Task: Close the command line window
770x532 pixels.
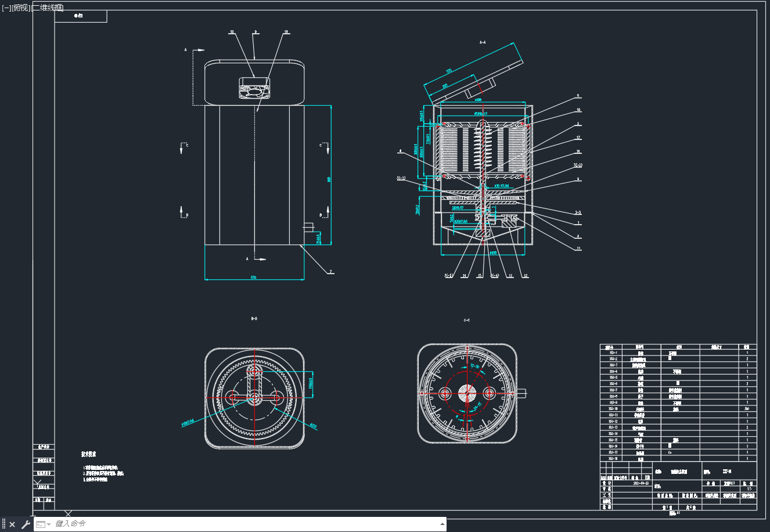Action: (x=12, y=524)
